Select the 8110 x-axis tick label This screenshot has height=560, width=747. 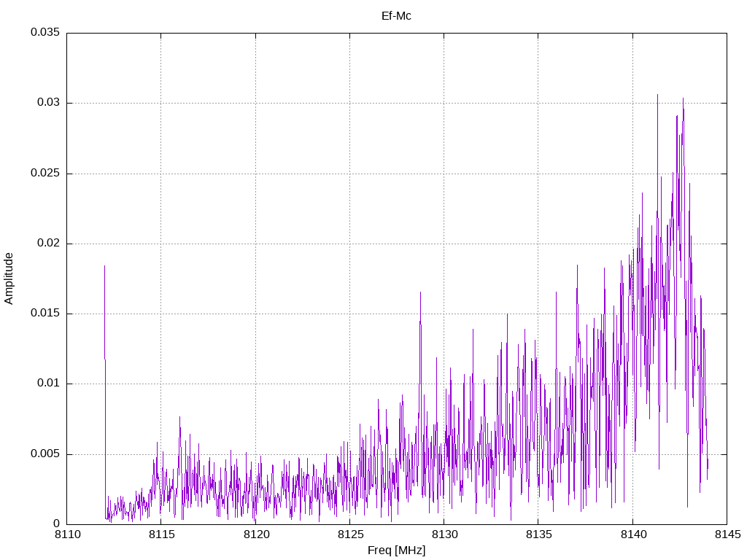click(67, 536)
